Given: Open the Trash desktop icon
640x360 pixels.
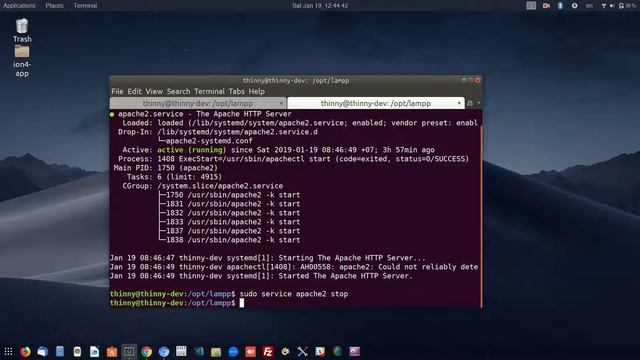Looking at the screenshot, I should (x=22, y=30).
